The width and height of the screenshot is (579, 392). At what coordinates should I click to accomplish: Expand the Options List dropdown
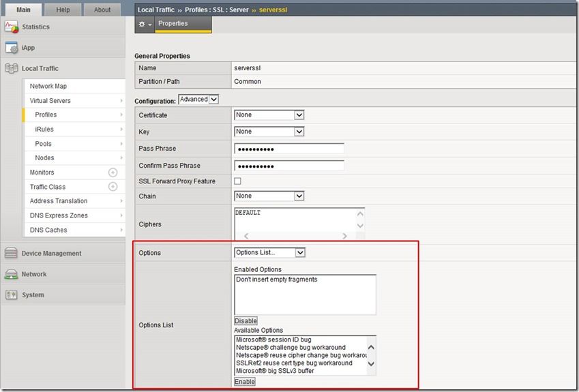pos(269,253)
